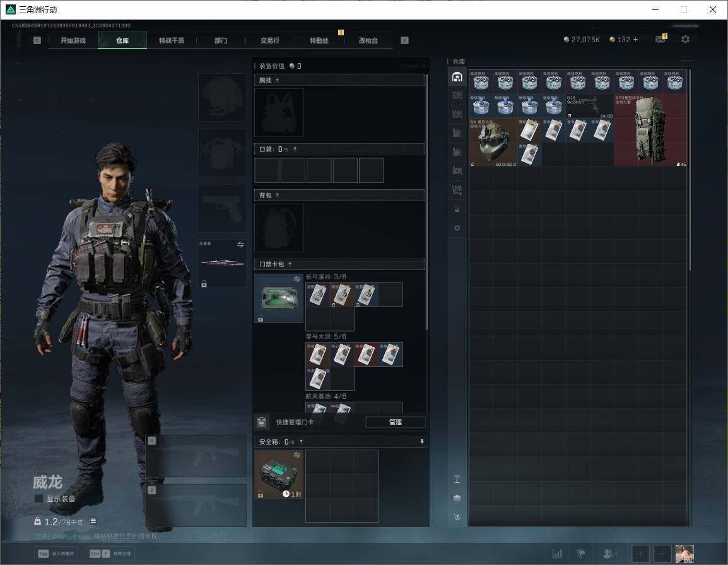The image size is (728, 565).
Task: Select the first 长弓溪谷 keycard
Action: coord(317,295)
